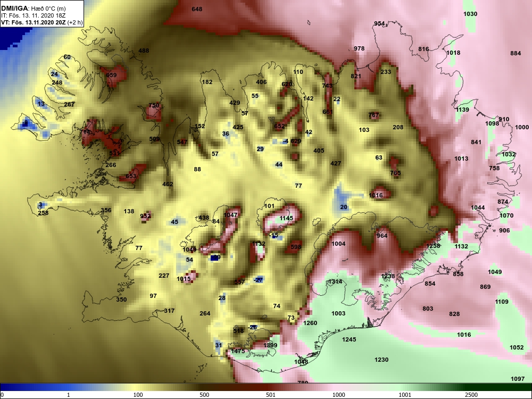The height and width of the screenshot is (399, 532).
Task: Click the map value 964
Action: [x=381, y=236]
